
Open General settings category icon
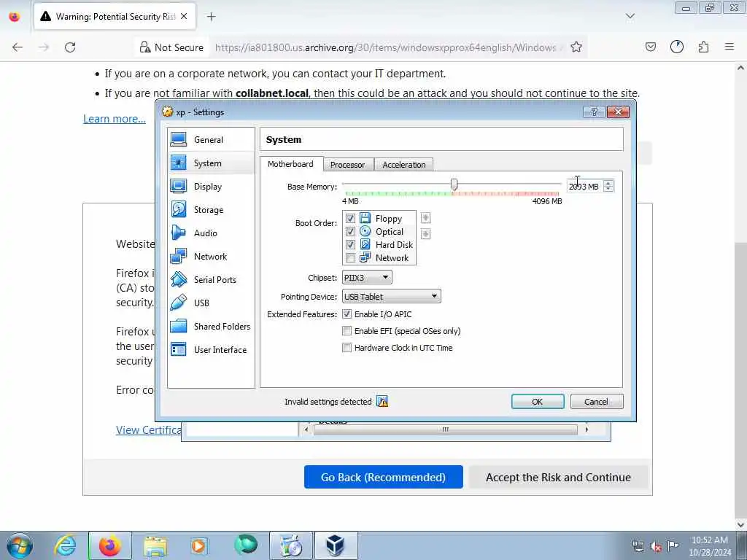pos(179,139)
